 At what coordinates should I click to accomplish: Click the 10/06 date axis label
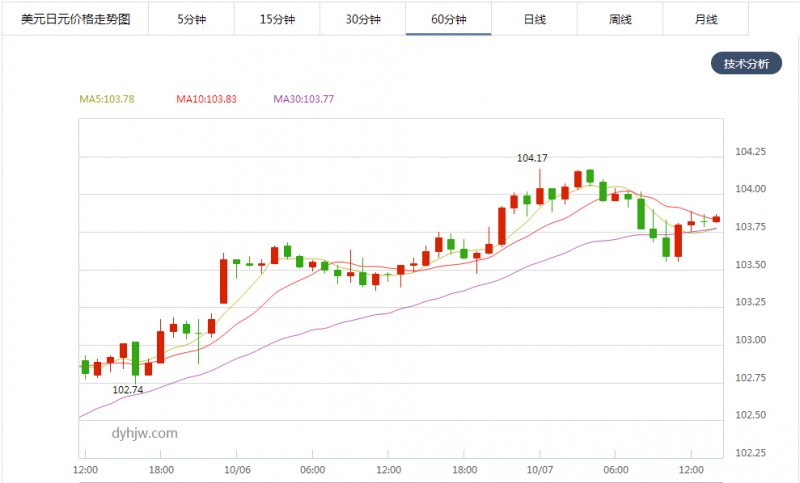237,470
